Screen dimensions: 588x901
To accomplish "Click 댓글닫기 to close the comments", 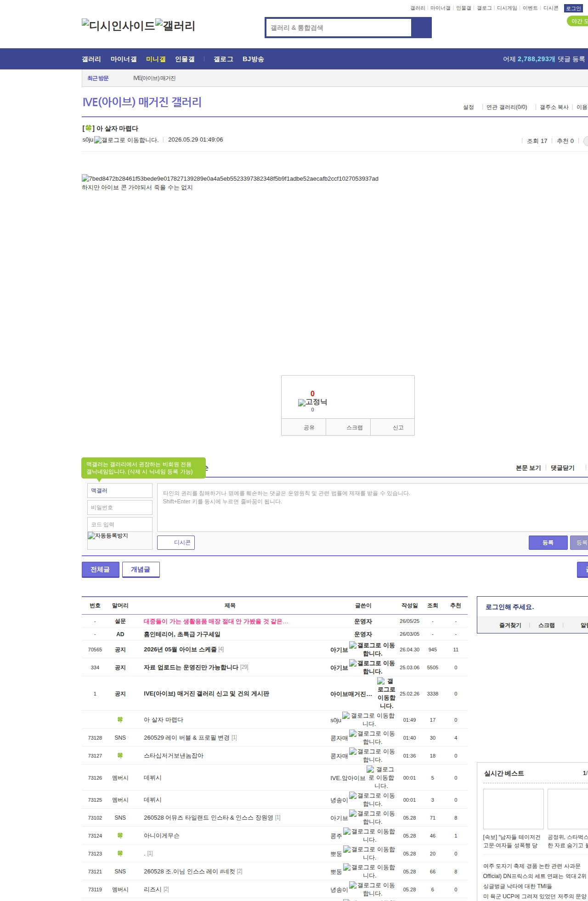I will (x=563, y=468).
